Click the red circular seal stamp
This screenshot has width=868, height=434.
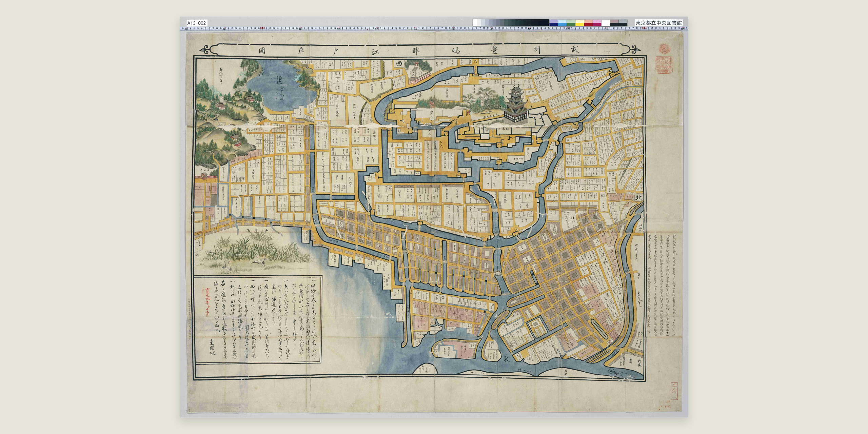click(x=662, y=49)
